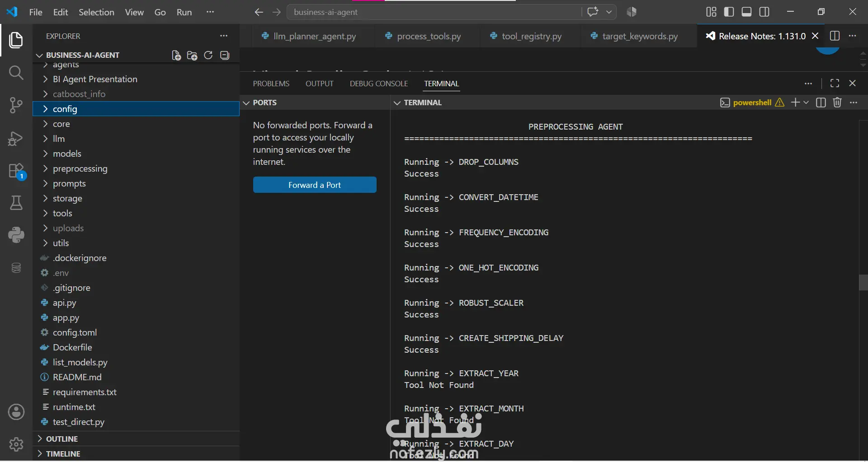The width and height of the screenshot is (868, 462).
Task: Customize layout from title bar
Action: tap(711, 12)
